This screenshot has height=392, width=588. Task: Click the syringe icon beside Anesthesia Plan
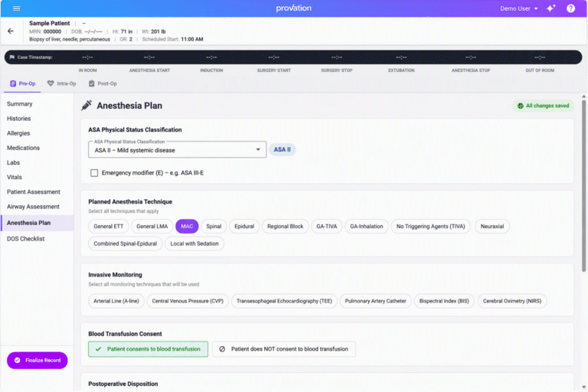pyautogui.click(x=87, y=106)
